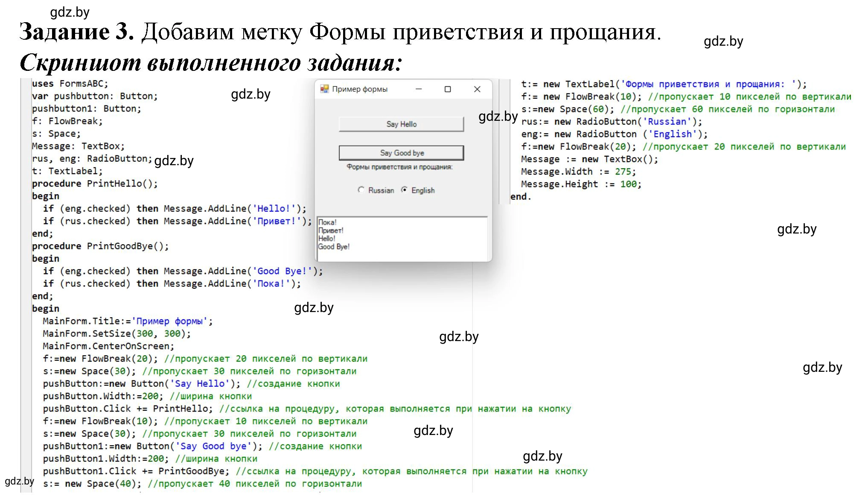Click the 'Пока!' line in text box
Viewport: 868px width, 502px height.
(327, 222)
